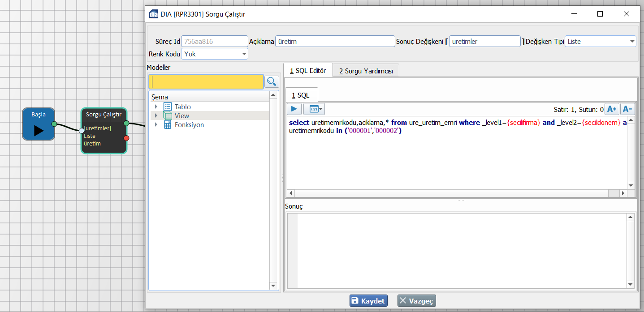This screenshot has width=644, height=312.
Task: Open the variable insert dropdown icon
Action: pyautogui.click(x=314, y=109)
